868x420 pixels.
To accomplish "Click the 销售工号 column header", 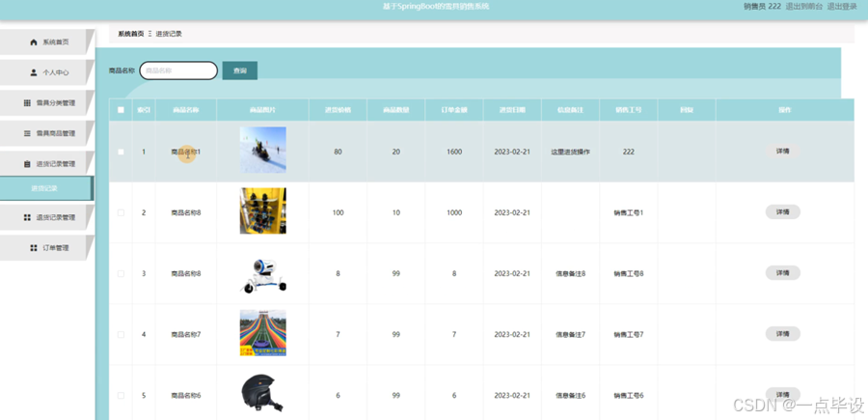I will click(x=628, y=110).
